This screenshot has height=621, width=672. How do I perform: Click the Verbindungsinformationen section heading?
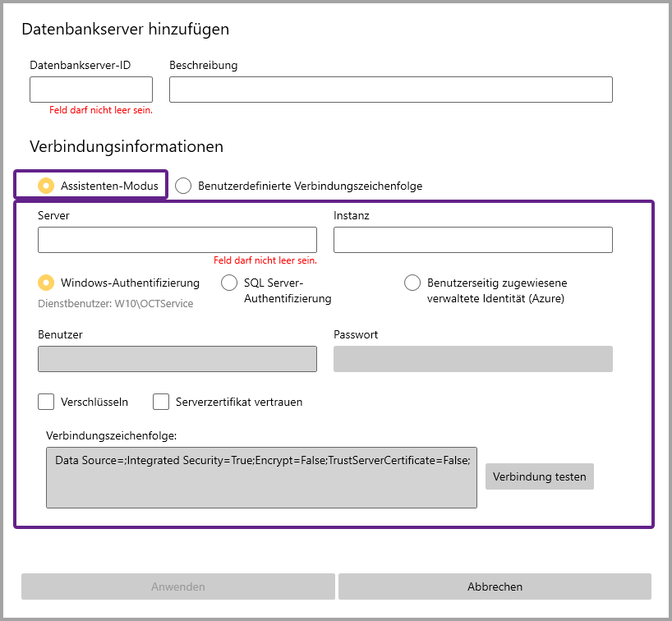127,147
